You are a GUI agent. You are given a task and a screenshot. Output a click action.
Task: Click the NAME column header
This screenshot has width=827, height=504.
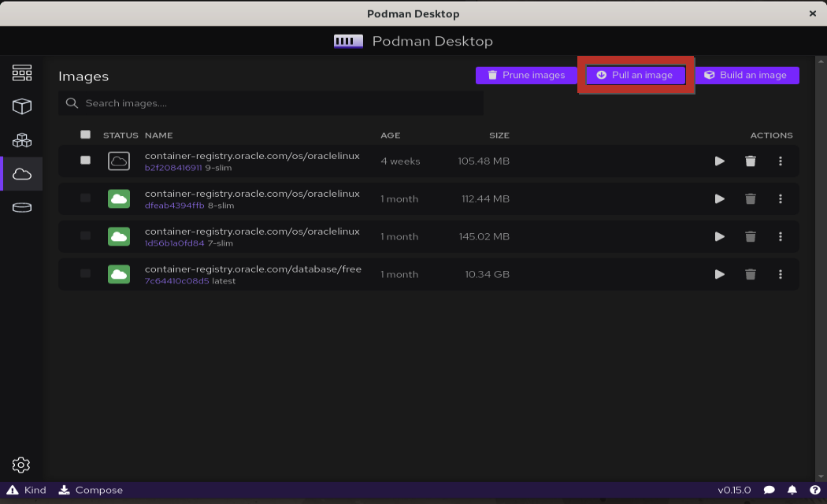coord(159,135)
